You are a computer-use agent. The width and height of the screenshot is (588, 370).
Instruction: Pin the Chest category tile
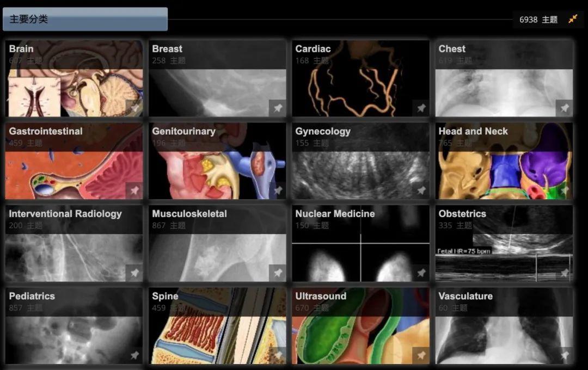565,108
